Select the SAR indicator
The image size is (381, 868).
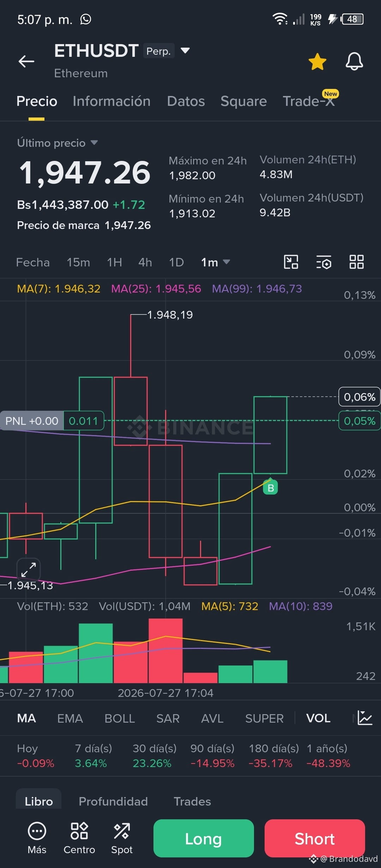(x=168, y=718)
